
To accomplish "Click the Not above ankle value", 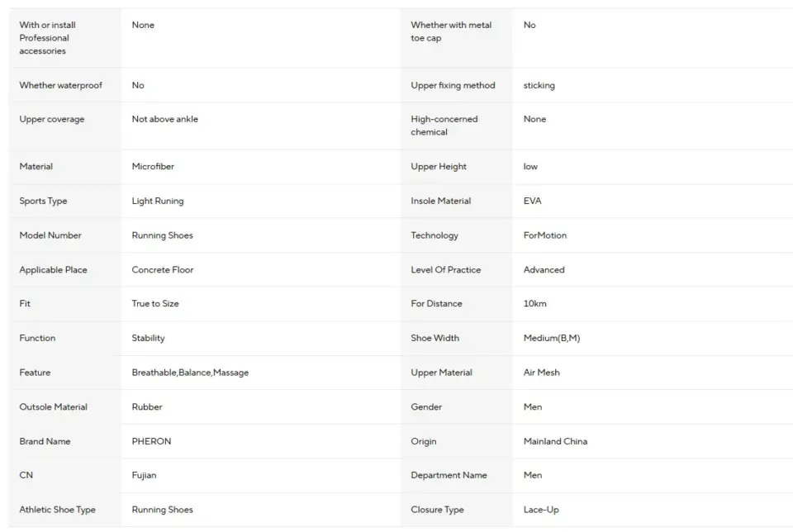I will click(x=165, y=119).
